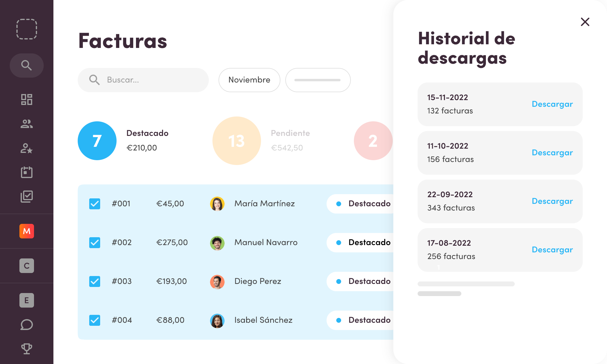The image size is (607, 364).
Task: Click the chat bubble icon in sidebar
Action: tap(27, 325)
